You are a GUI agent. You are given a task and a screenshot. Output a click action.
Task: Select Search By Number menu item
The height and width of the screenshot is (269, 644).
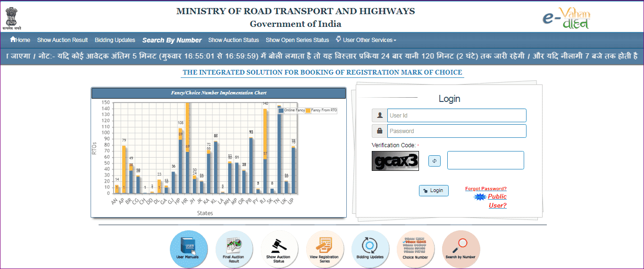[172, 40]
